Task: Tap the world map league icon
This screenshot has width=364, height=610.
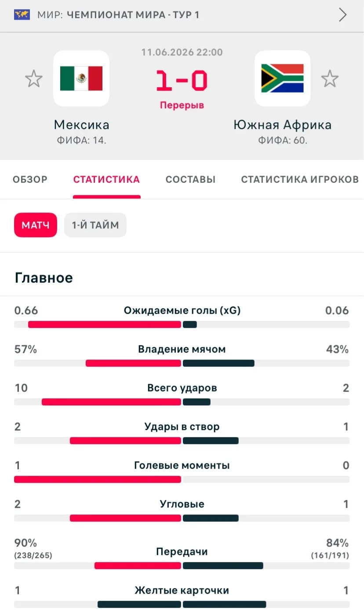Action: (22, 15)
